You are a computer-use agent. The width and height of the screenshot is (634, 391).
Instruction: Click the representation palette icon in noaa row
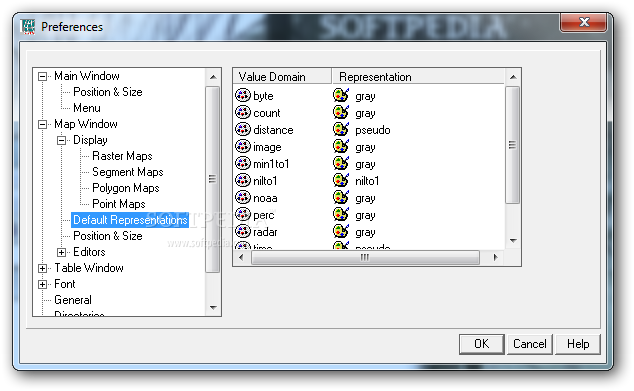point(341,197)
